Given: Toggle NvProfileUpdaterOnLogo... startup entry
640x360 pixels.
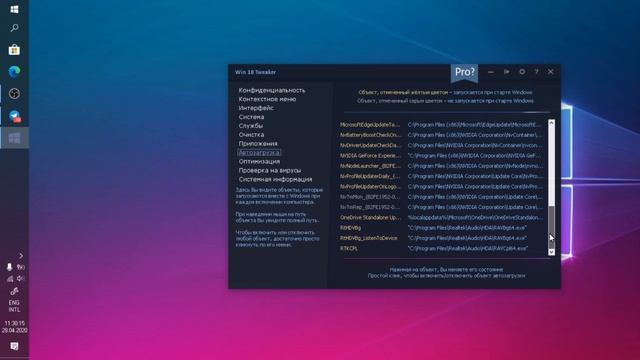Looking at the screenshot, I should tap(370, 187).
